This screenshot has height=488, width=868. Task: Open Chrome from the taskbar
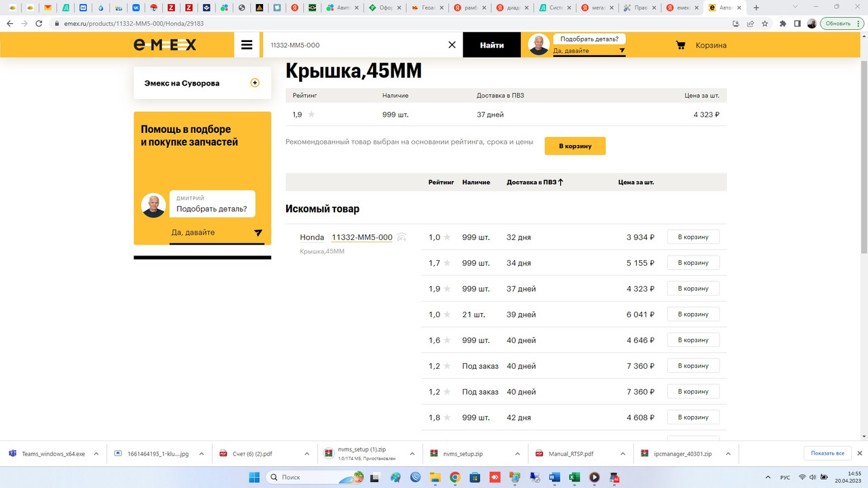455,477
